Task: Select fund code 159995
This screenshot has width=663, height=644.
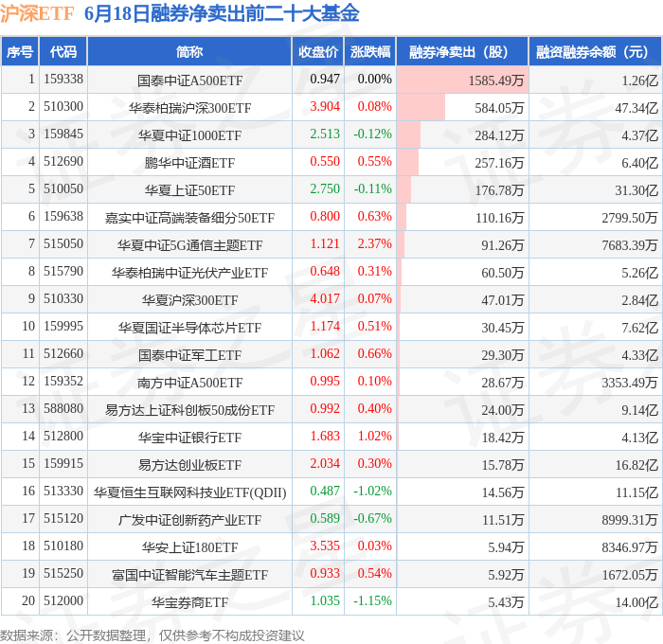Action: coord(63,327)
